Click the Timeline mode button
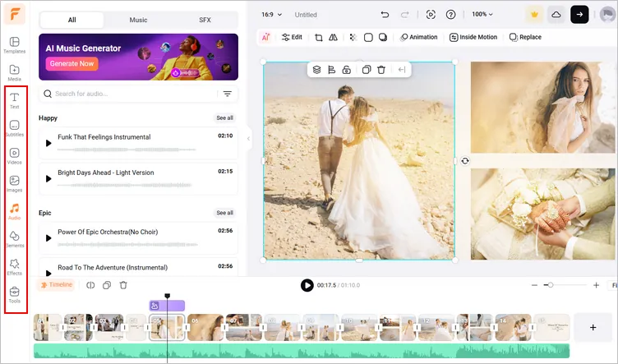 coord(57,285)
